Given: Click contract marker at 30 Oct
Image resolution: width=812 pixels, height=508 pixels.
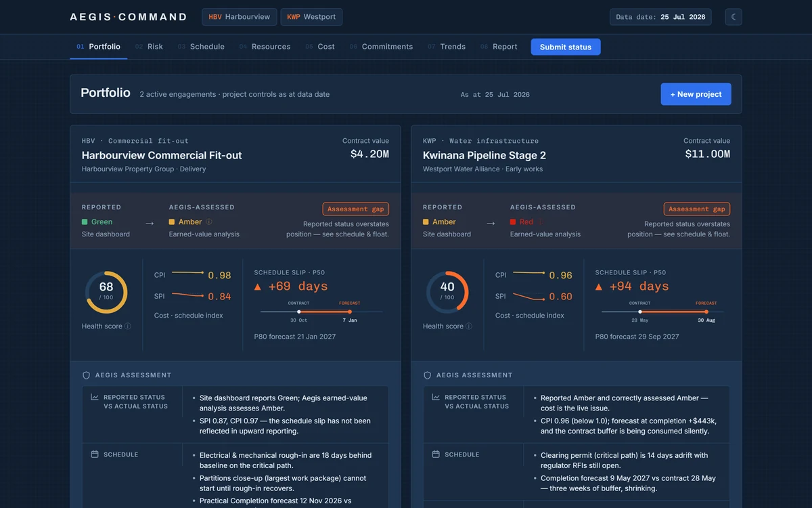Looking at the screenshot, I should pyautogui.click(x=299, y=312).
